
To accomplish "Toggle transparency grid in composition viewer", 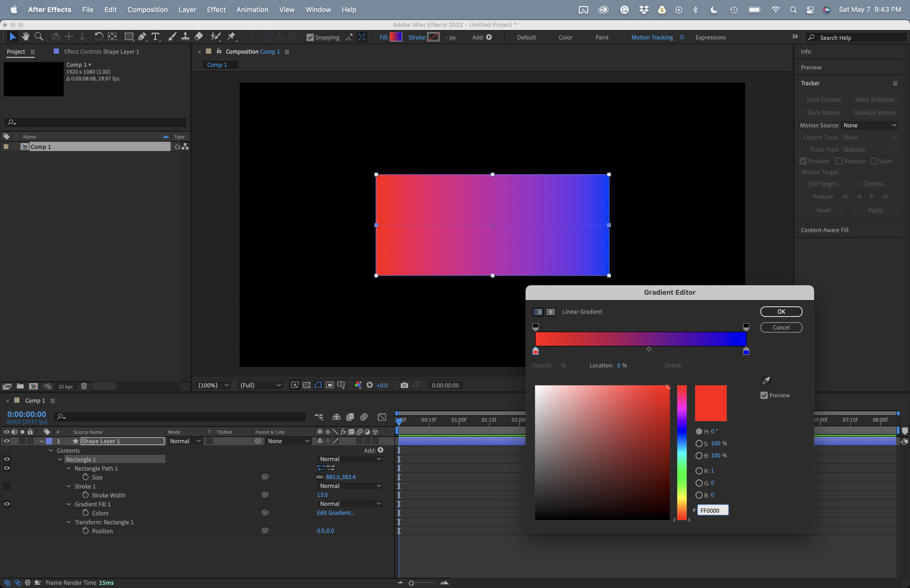I will 306,385.
